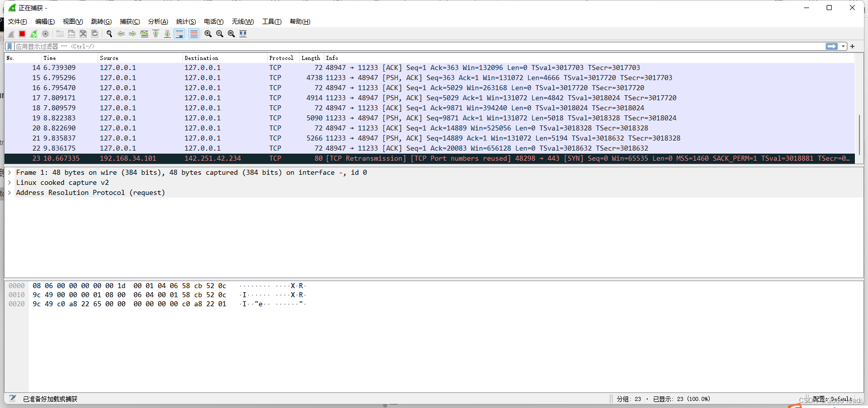This screenshot has height=408, width=868.
Task: Zoom in packet text
Action: (x=208, y=34)
